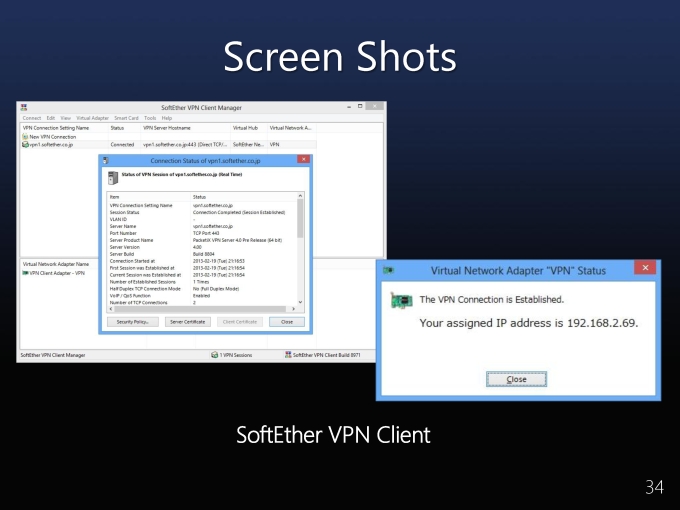Viewport: 680px width, 510px height.
Task: Click the X on the Connection Status dialog
Action: click(304, 159)
